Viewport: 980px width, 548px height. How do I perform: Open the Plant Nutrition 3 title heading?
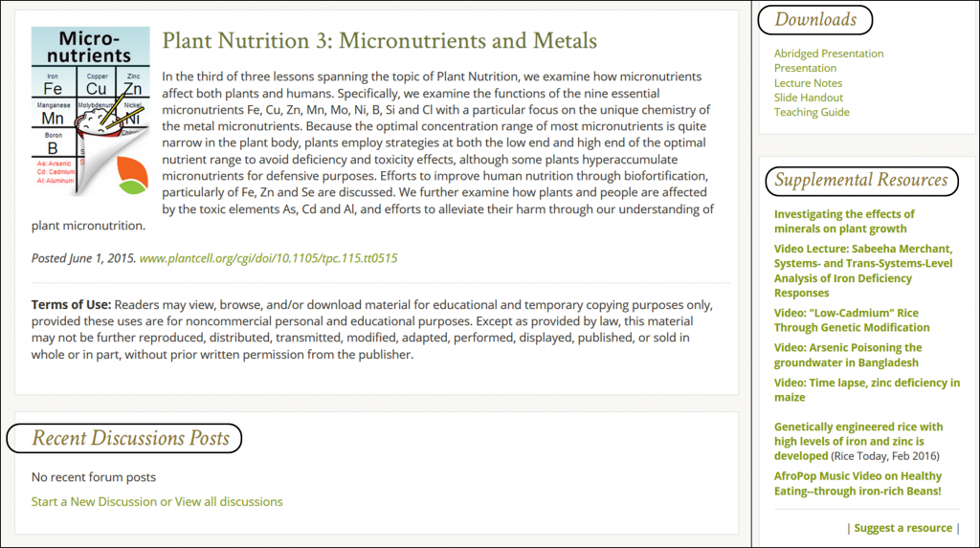point(379,41)
